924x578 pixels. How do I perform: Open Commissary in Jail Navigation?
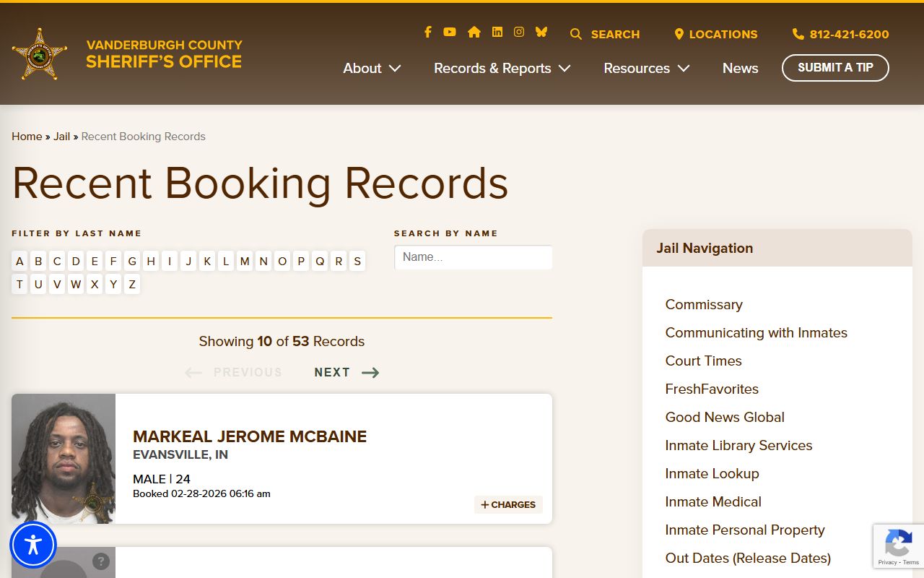pos(704,305)
